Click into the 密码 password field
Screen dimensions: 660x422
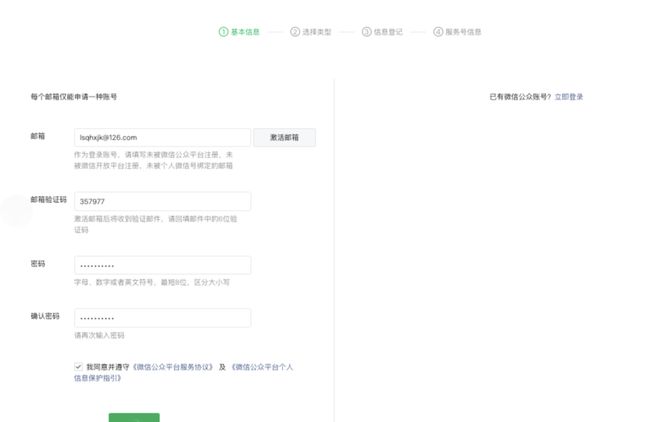pyautogui.click(x=162, y=265)
